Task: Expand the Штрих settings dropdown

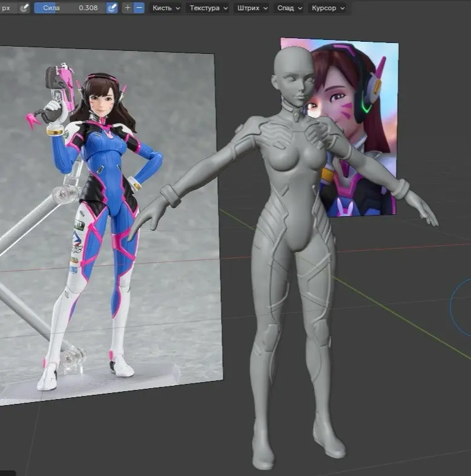Action: (252, 8)
